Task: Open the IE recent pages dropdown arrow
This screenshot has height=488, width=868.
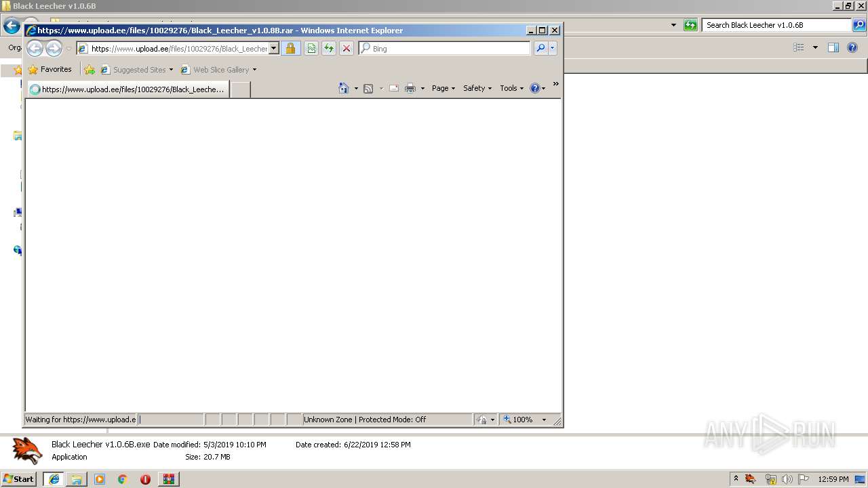Action: pos(68,49)
